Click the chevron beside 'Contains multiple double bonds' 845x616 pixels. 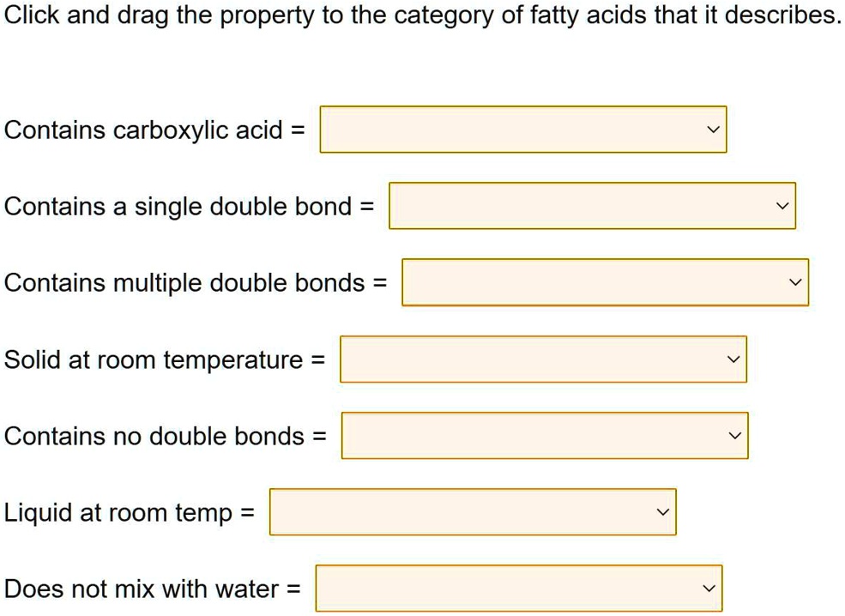[794, 282]
